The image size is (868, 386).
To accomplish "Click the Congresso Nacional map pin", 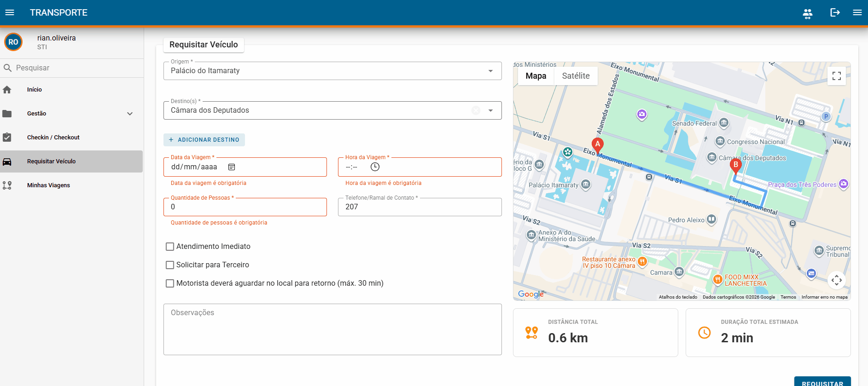I will 720,141.
